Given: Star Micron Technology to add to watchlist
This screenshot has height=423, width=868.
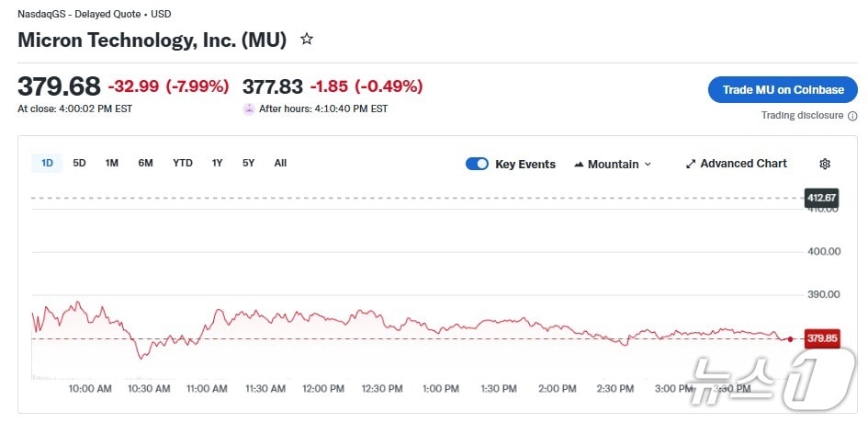Looking at the screenshot, I should coord(307,40).
